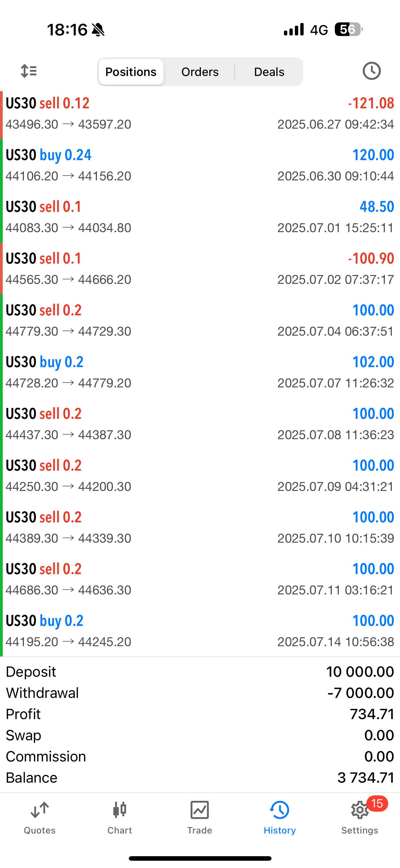Image resolution: width=400 pixels, height=868 pixels.
Task: Tap the silent mode bell icon
Action: tap(98, 30)
